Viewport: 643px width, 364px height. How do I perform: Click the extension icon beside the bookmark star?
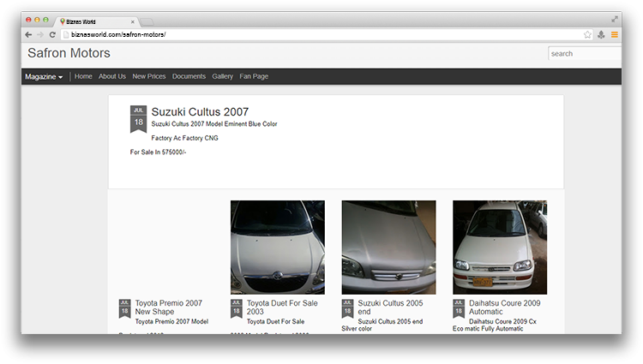click(x=601, y=34)
